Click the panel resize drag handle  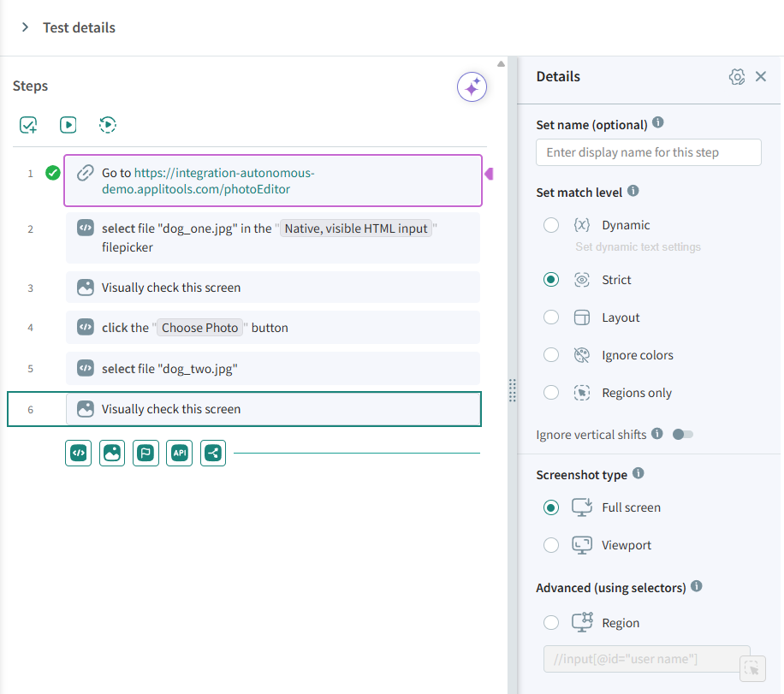coord(513,390)
